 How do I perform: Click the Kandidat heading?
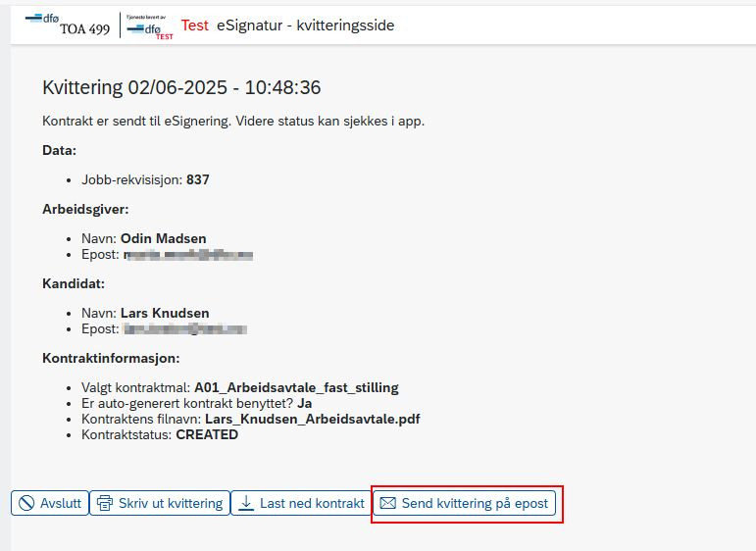(74, 283)
